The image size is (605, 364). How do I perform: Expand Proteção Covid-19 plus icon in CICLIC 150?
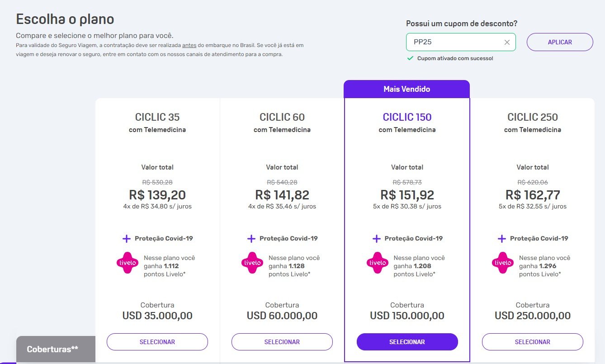click(x=376, y=238)
